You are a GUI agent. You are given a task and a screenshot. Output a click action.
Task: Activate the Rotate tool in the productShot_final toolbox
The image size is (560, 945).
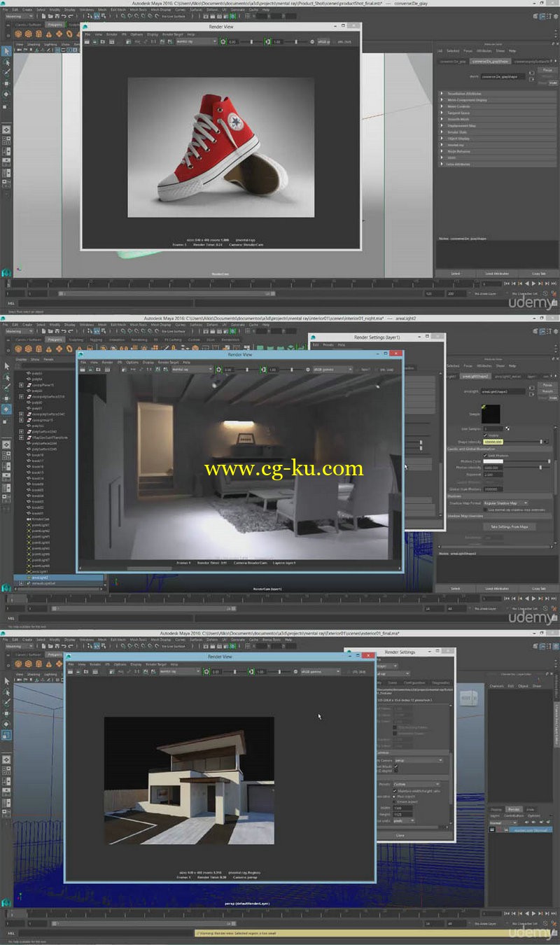[x=6, y=94]
